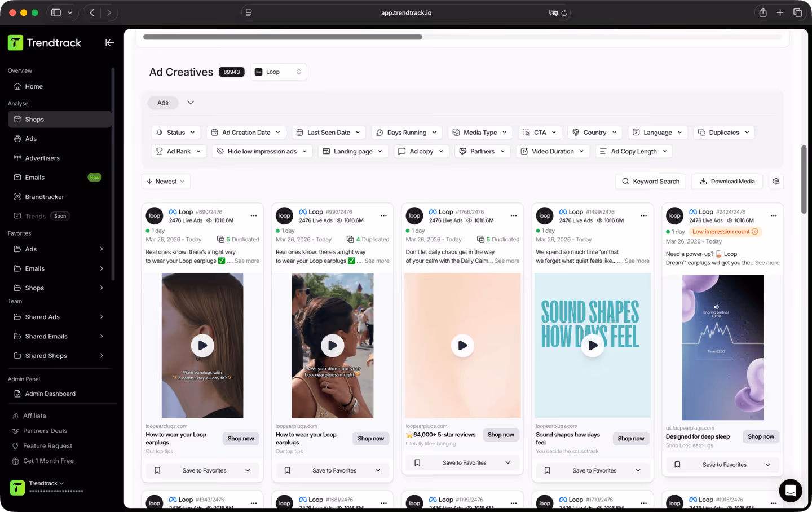Enable the Hide low impression ads filter
812x512 pixels.
(262, 151)
